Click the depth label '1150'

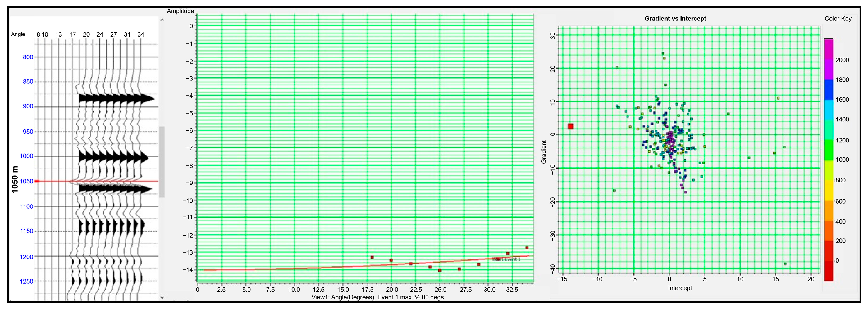(26, 231)
